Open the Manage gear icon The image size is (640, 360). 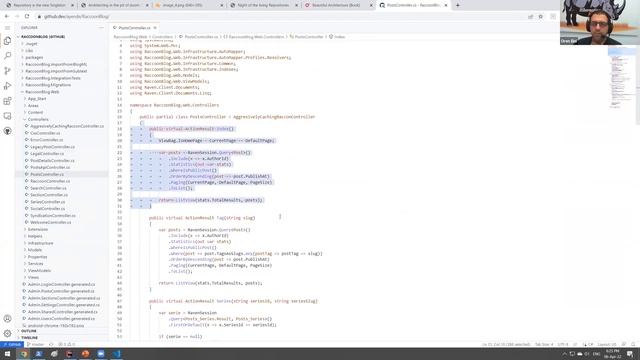(7, 333)
